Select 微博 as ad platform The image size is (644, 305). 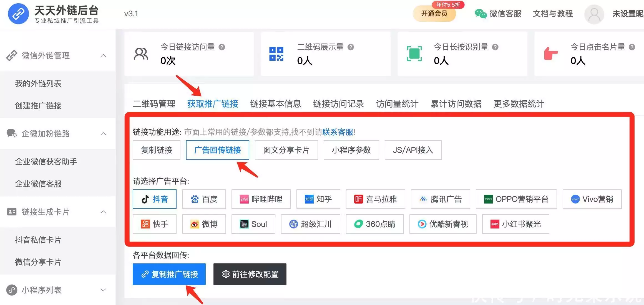(204, 224)
